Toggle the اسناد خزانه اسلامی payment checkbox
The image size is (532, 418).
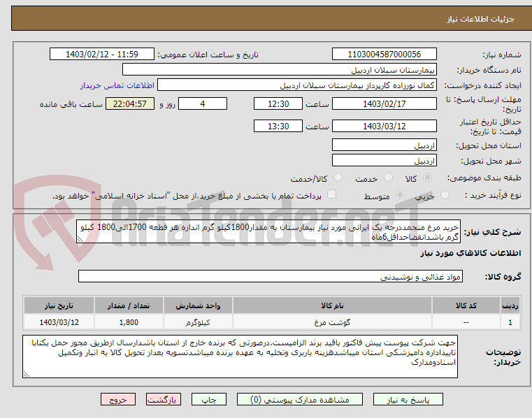[x=331, y=194]
